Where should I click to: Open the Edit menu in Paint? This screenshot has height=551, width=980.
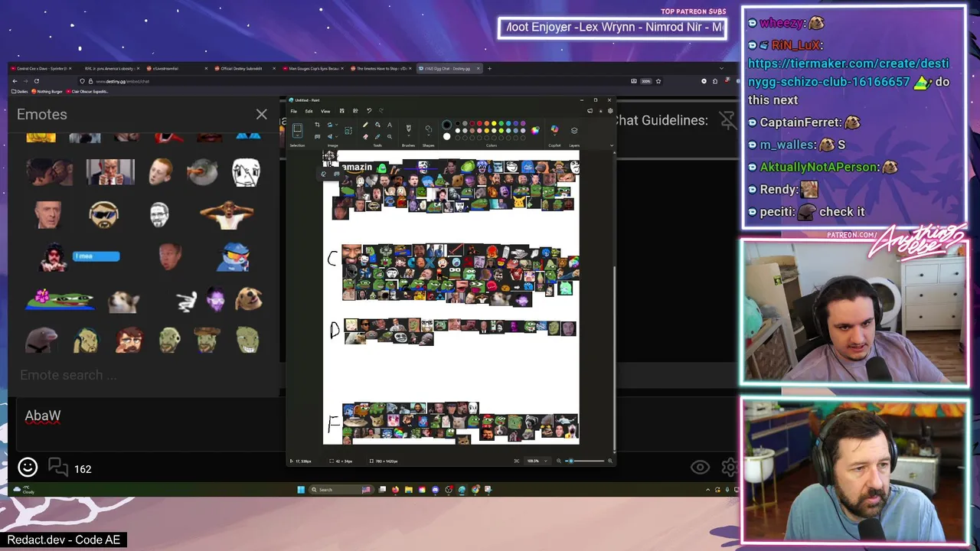tap(309, 111)
